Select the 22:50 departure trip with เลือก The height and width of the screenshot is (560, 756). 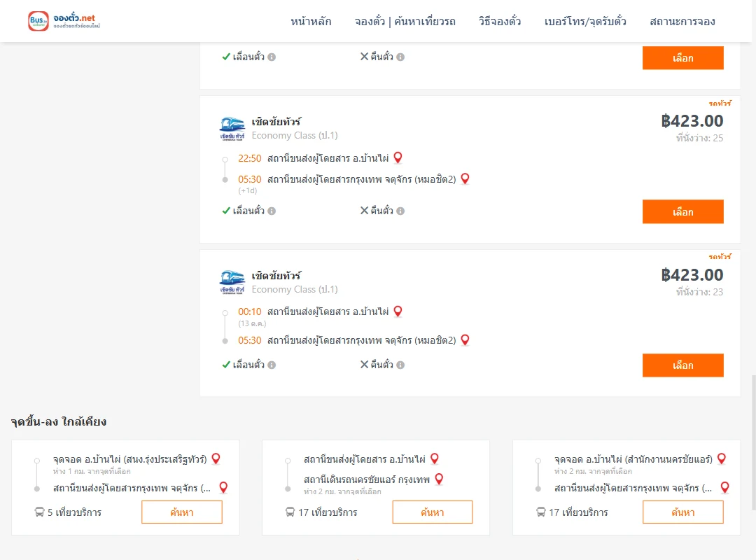pyautogui.click(x=682, y=211)
